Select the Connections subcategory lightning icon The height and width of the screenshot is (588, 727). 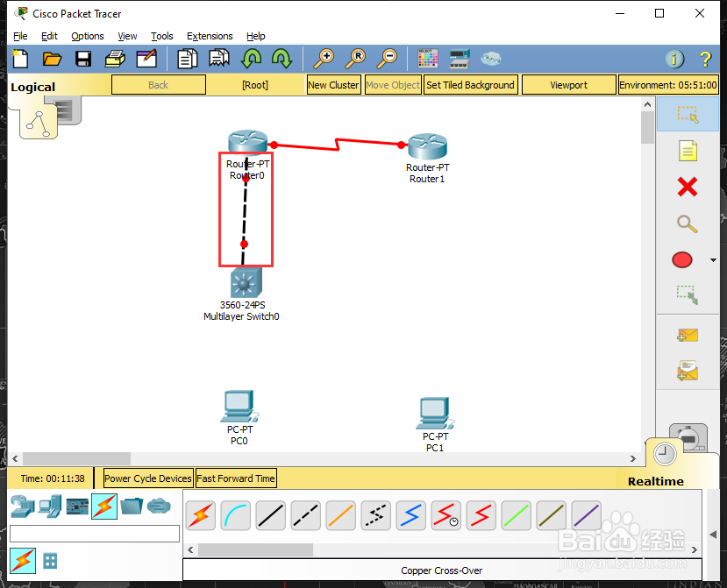[23, 561]
